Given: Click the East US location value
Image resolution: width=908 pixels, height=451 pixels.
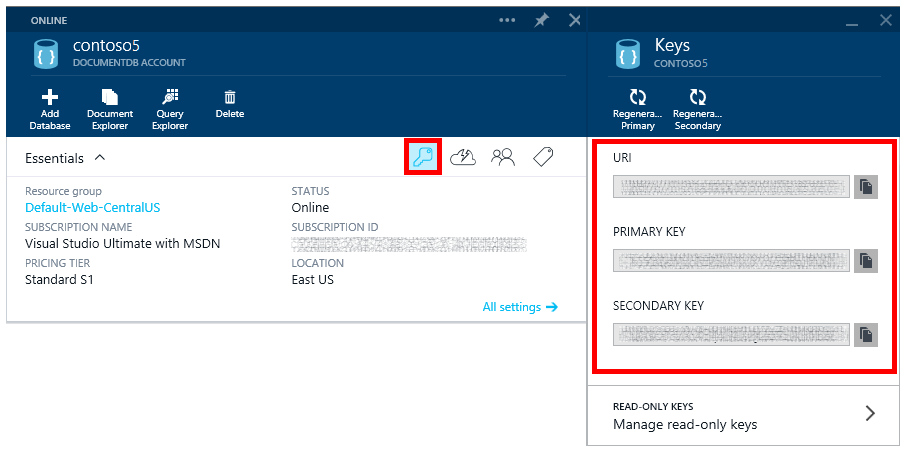Looking at the screenshot, I should point(313,280).
